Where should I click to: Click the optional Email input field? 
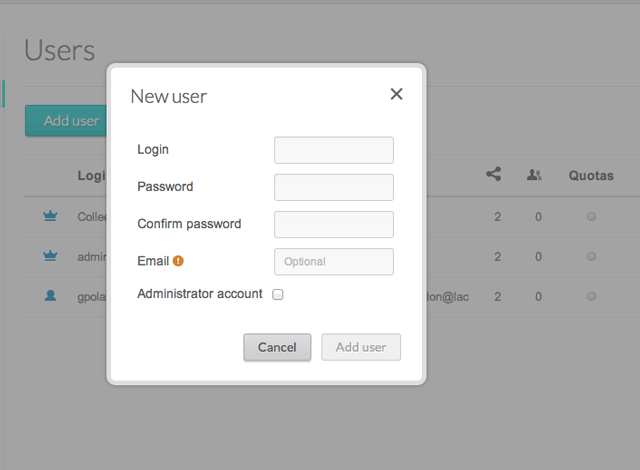coord(333,261)
